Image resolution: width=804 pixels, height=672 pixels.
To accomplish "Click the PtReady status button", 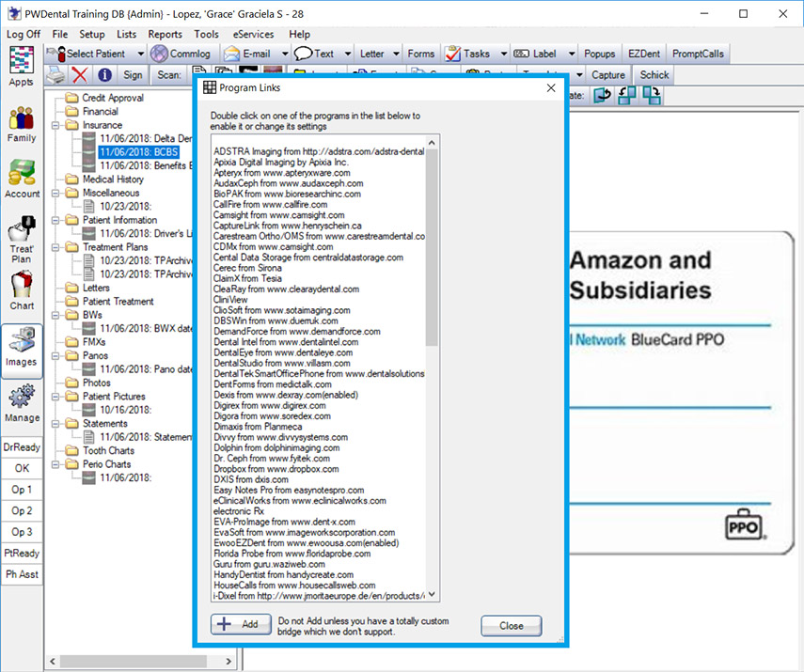I will pos(22,553).
